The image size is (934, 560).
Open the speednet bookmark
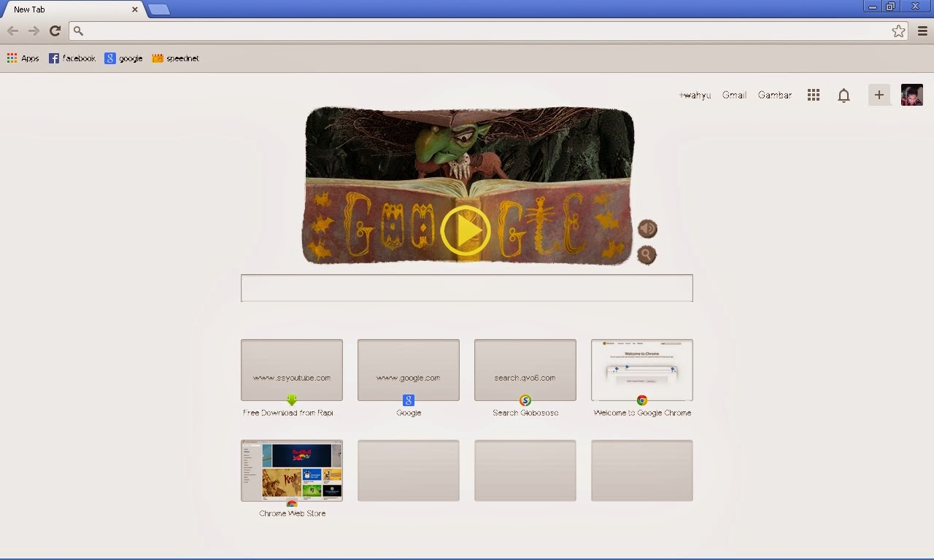click(175, 58)
